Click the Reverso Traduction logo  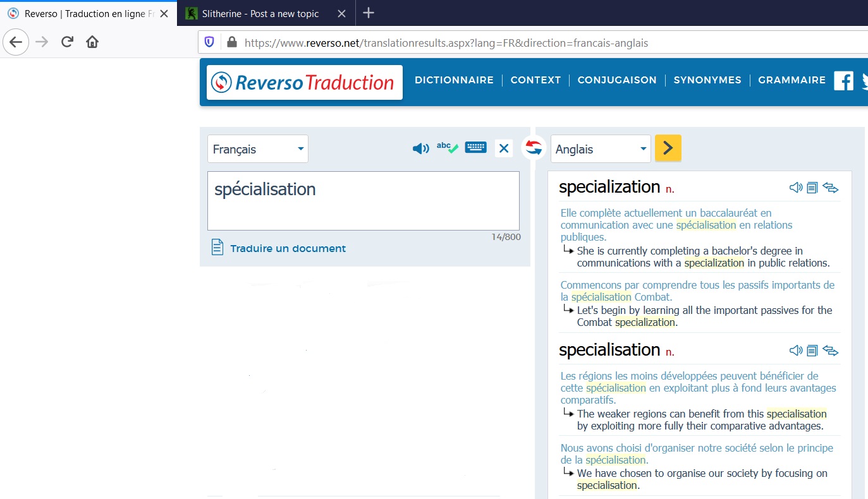(x=305, y=82)
